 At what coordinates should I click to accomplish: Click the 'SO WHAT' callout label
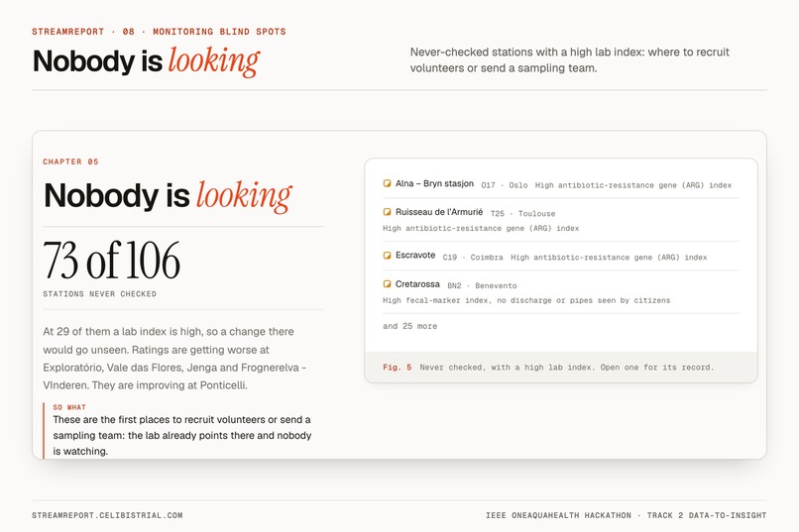[x=69, y=407]
